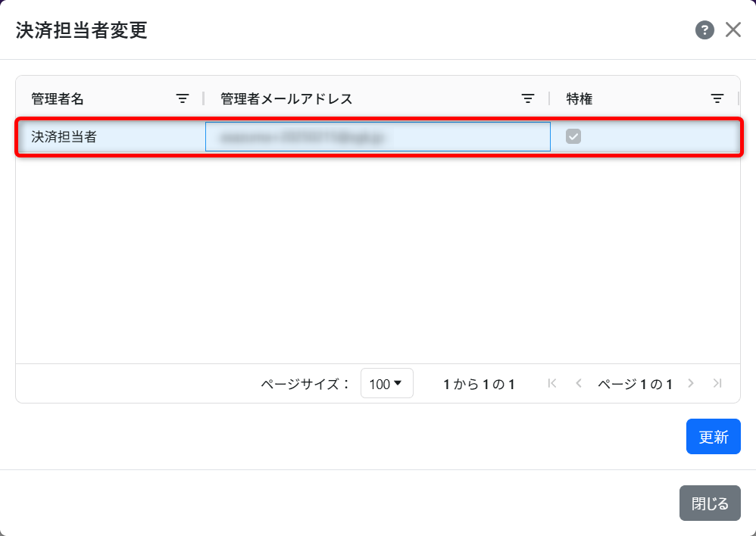Toggle the 特権 checkbox for 決済担当者
The width and height of the screenshot is (756, 536).
pyautogui.click(x=574, y=136)
